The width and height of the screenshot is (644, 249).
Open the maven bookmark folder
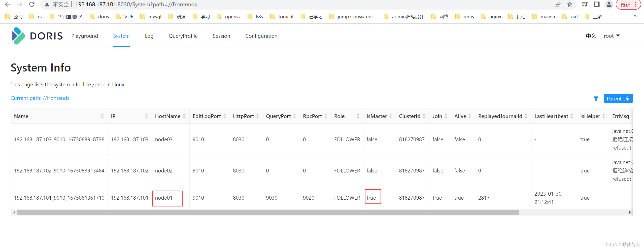click(544, 17)
